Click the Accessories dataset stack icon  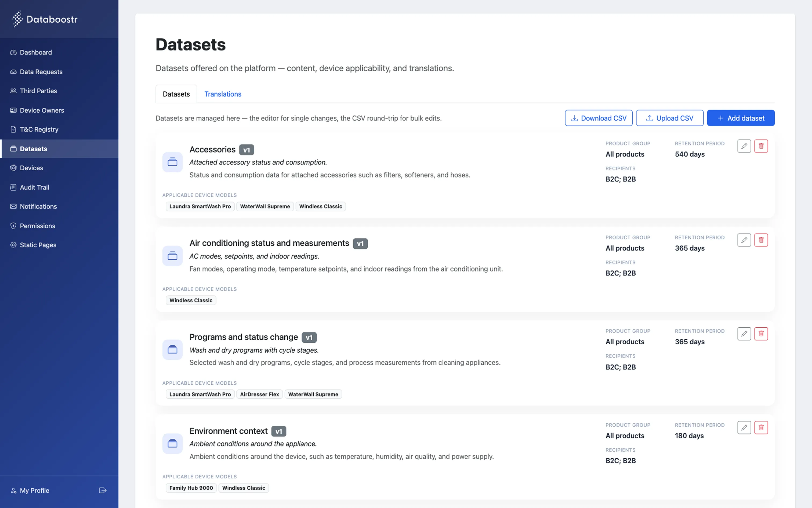click(x=172, y=162)
